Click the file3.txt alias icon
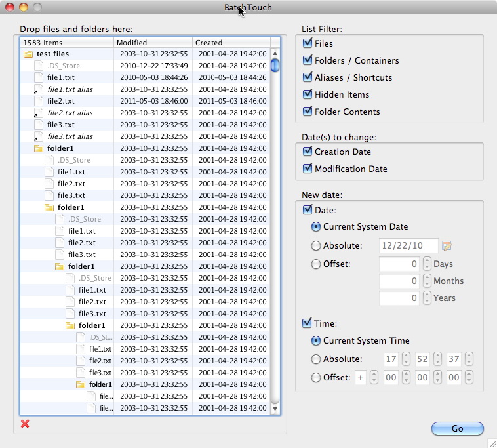Screen dimensions: 497x448 [38, 136]
